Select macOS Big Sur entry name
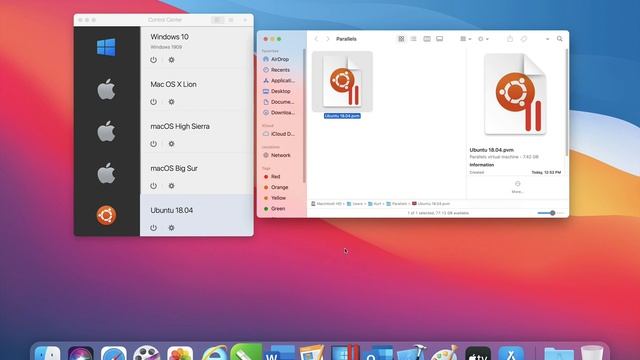Screen dimensions: 640x360 (174, 168)
